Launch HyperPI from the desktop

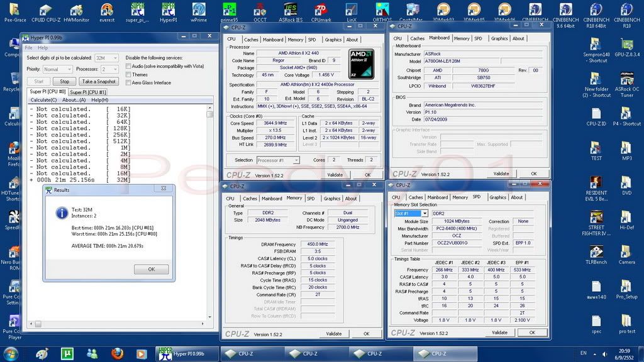[x=168, y=13]
